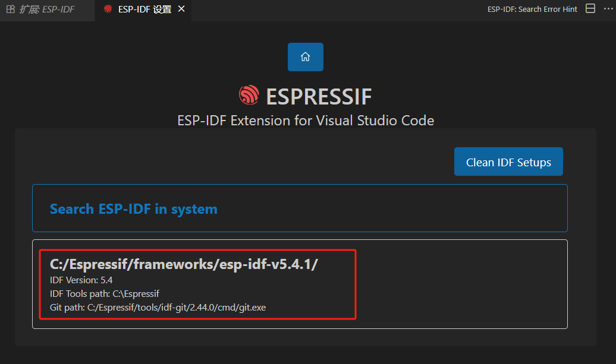This screenshot has width=616, height=364.
Task: Toggle the editor split layout icon
Action: (x=590, y=9)
